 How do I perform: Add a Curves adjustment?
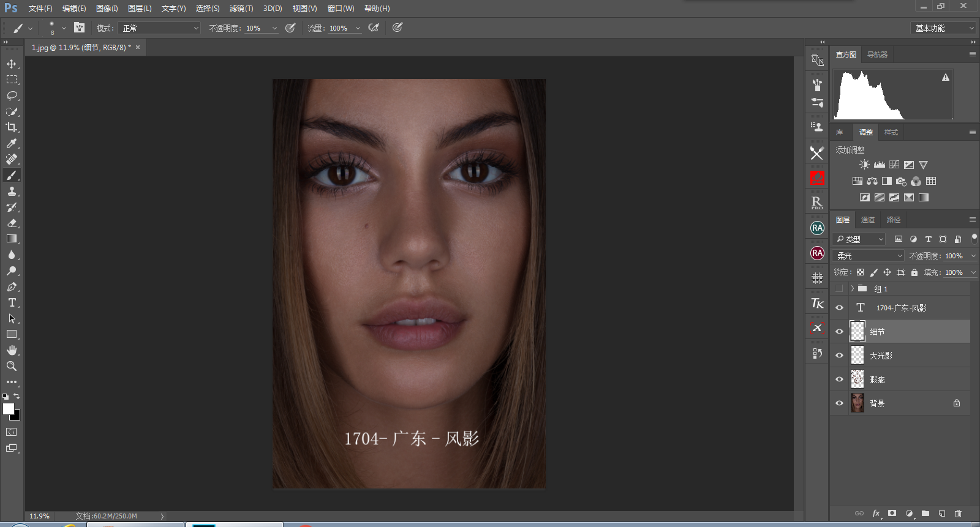(894, 165)
